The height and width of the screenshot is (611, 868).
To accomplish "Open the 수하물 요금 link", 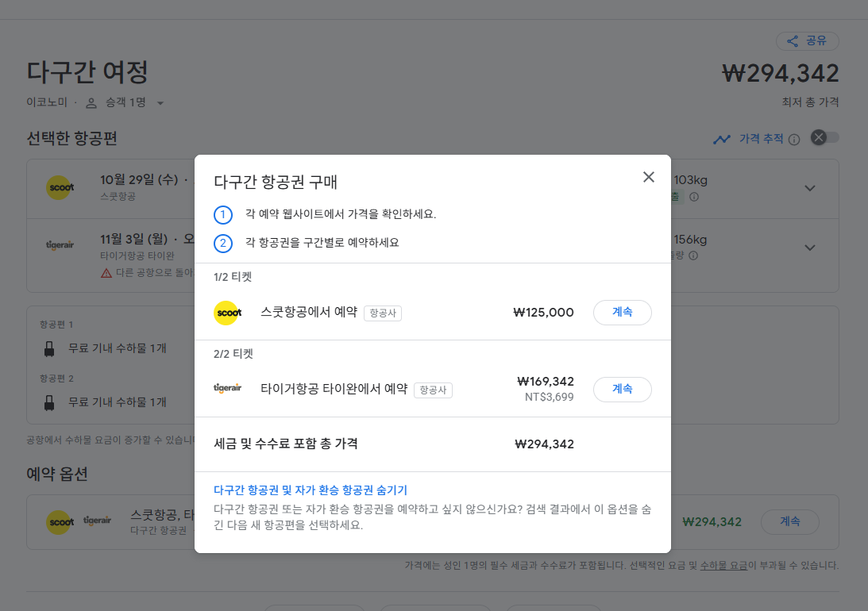I will click(x=723, y=566).
